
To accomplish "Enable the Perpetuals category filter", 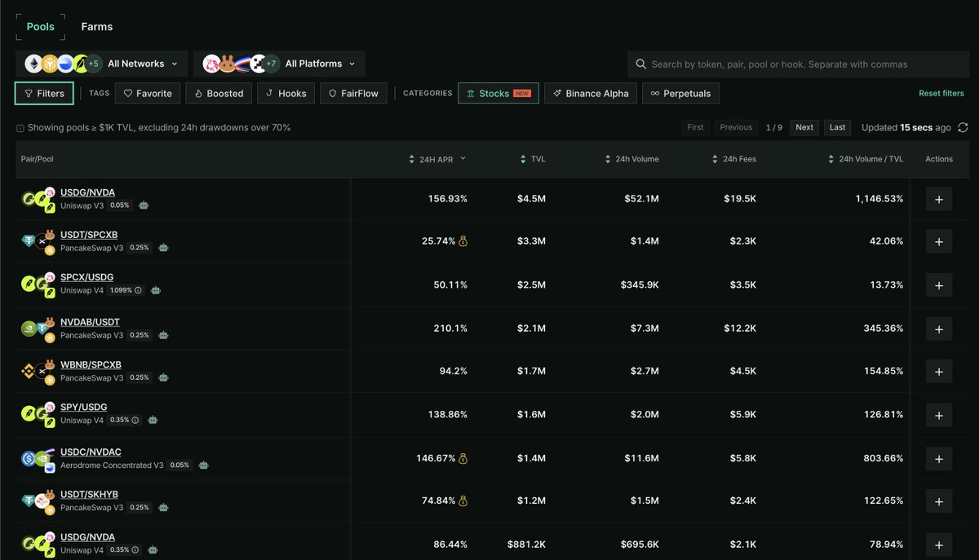I will coord(680,94).
